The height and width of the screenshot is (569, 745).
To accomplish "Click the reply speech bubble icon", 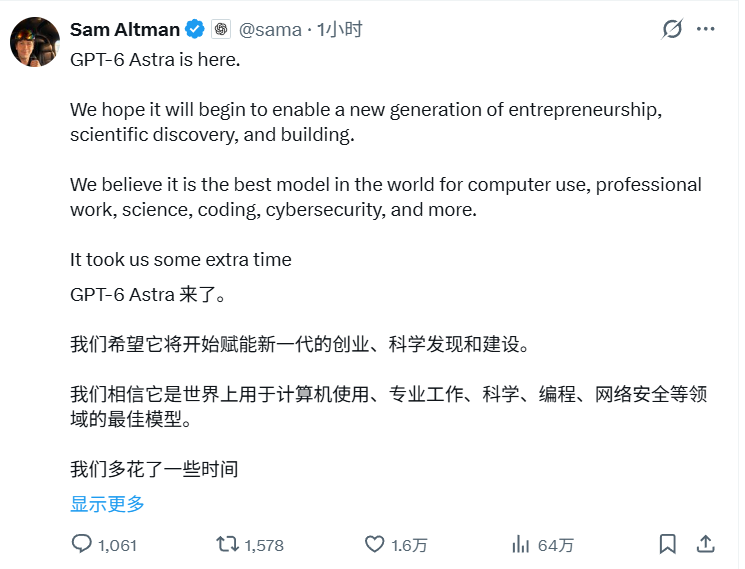I will point(82,544).
